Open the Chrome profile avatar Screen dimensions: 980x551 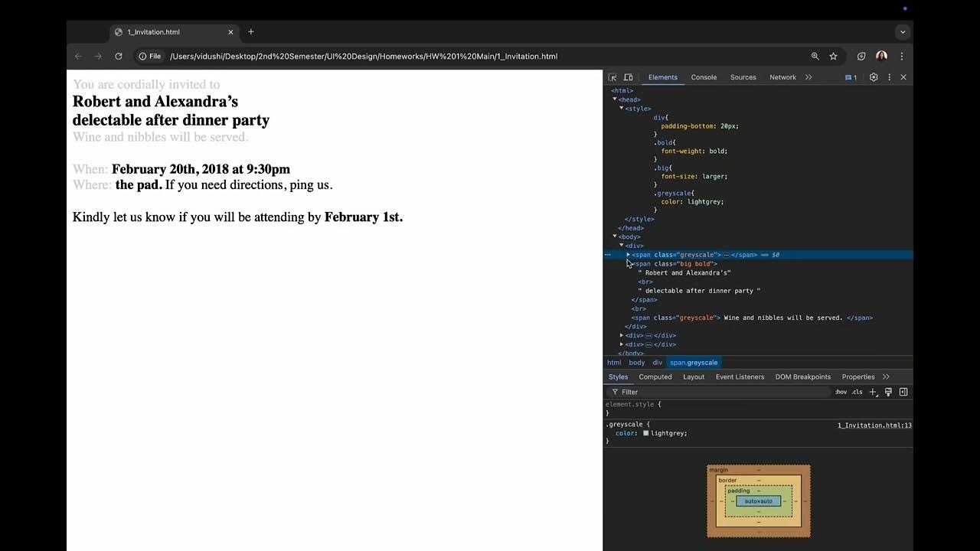881,56
